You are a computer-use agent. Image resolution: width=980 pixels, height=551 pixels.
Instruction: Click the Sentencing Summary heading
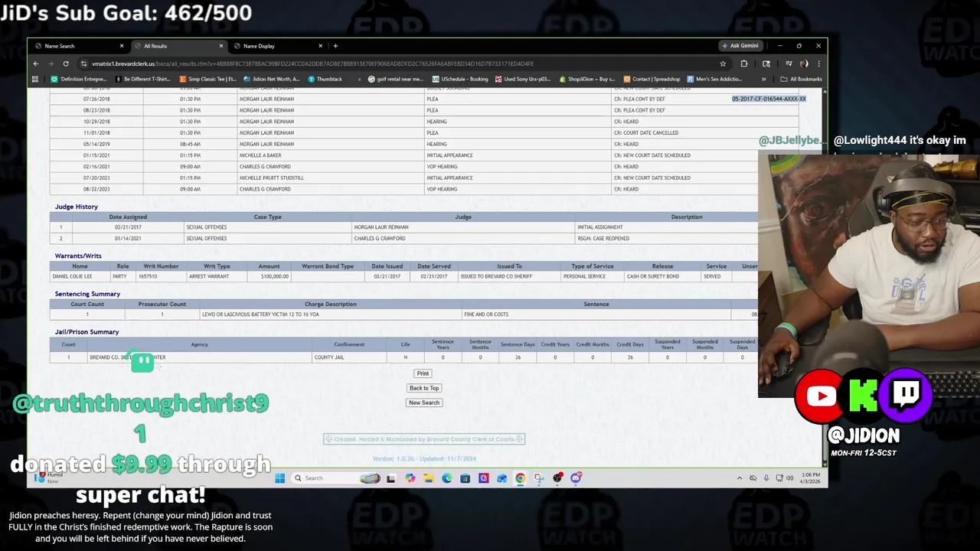87,294
